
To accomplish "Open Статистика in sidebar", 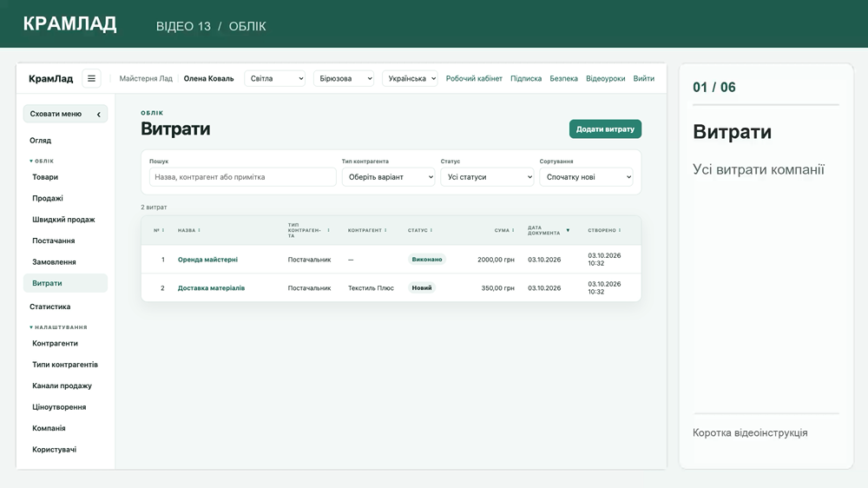I will (x=49, y=307).
